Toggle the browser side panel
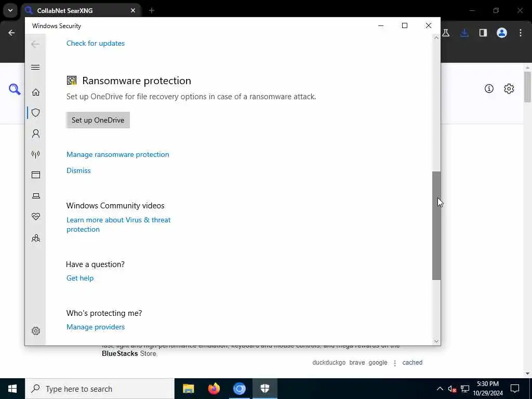Screen dimensions: 532x399 (483, 33)
